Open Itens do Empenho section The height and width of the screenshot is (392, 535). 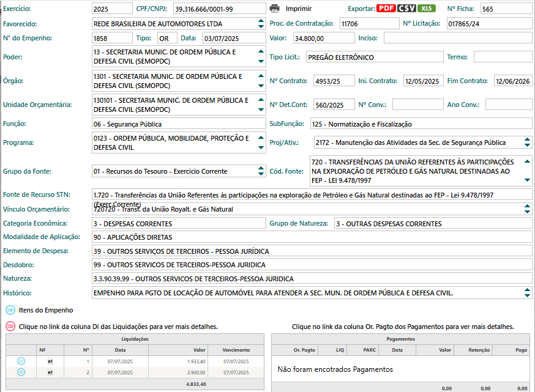(46, 310)
